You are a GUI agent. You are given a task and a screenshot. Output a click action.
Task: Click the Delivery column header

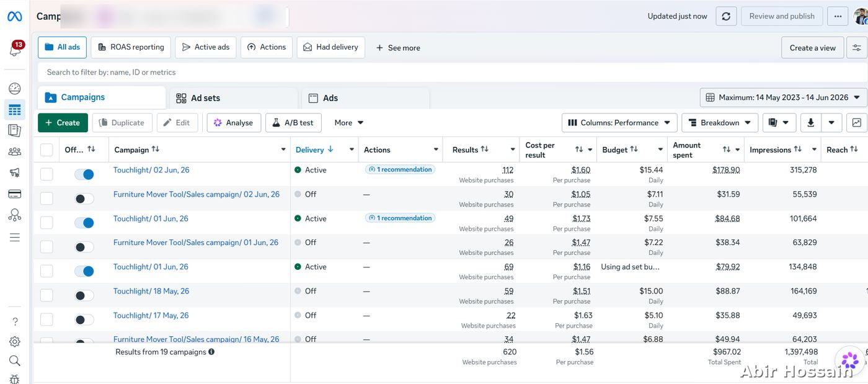tap(309, 150)
